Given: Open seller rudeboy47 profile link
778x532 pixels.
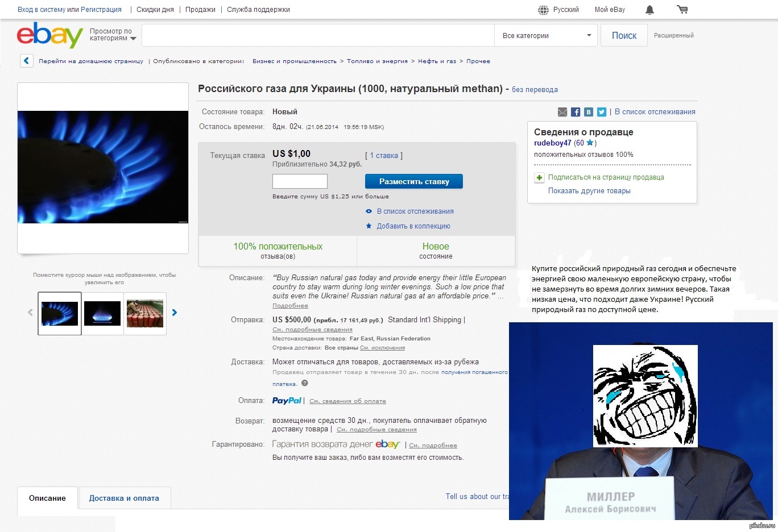Looking at the screenshot, I should click(x=552, y=143).
